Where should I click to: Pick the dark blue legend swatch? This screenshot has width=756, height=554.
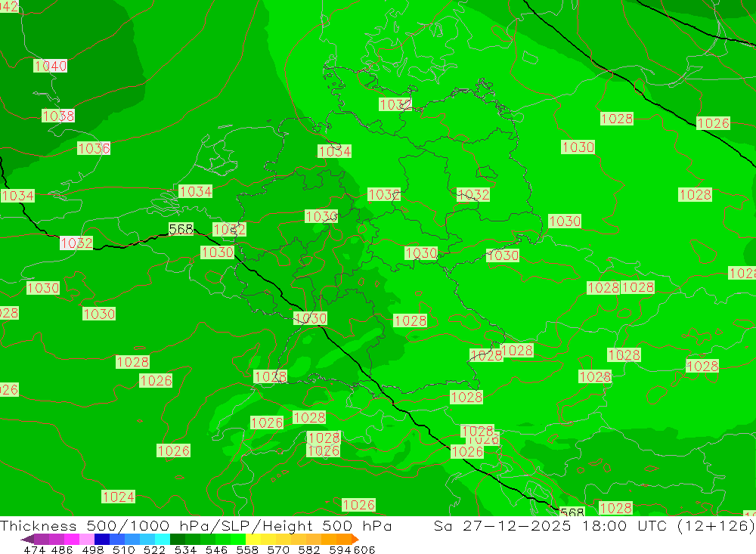click(102, 539)
